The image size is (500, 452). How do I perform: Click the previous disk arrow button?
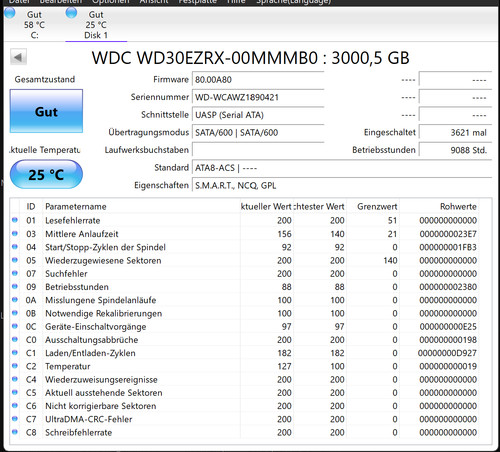point(18,57)
